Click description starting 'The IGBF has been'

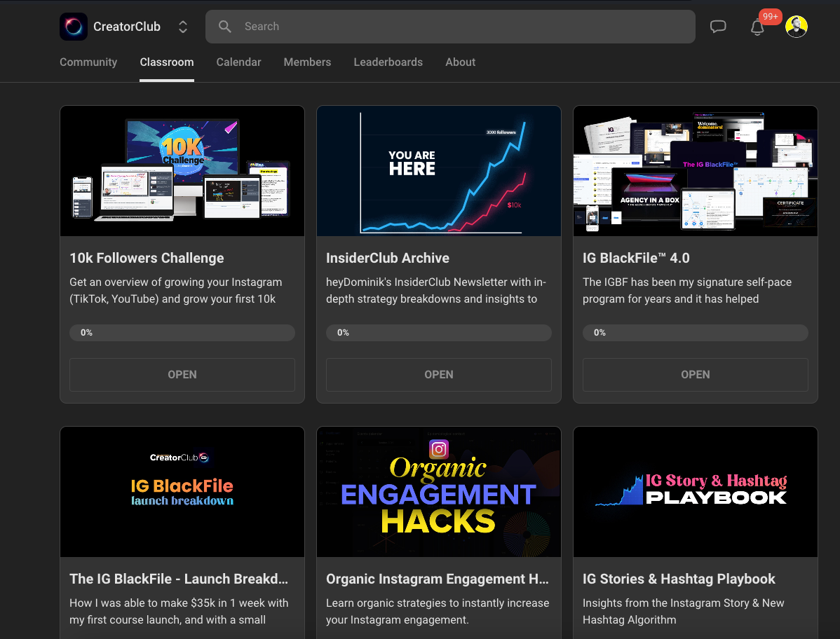tap(686, 291)
